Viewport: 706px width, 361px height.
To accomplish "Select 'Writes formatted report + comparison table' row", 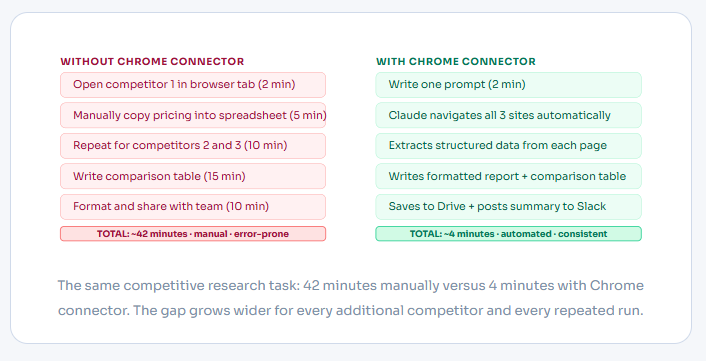I will pos(508,176).
